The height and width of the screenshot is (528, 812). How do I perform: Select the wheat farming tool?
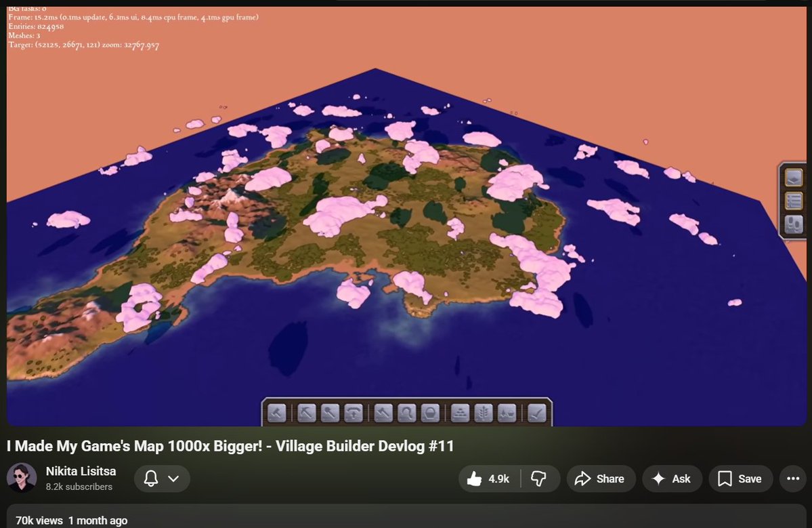point(483,413)
